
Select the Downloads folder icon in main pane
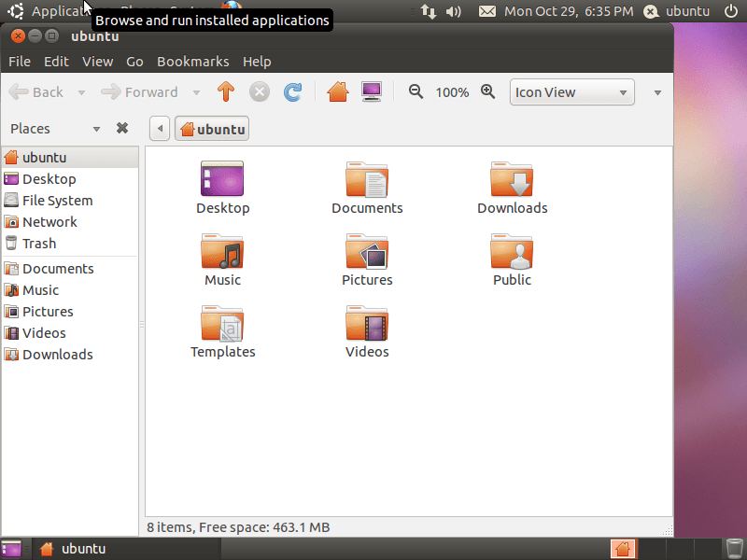click(512, 179)
